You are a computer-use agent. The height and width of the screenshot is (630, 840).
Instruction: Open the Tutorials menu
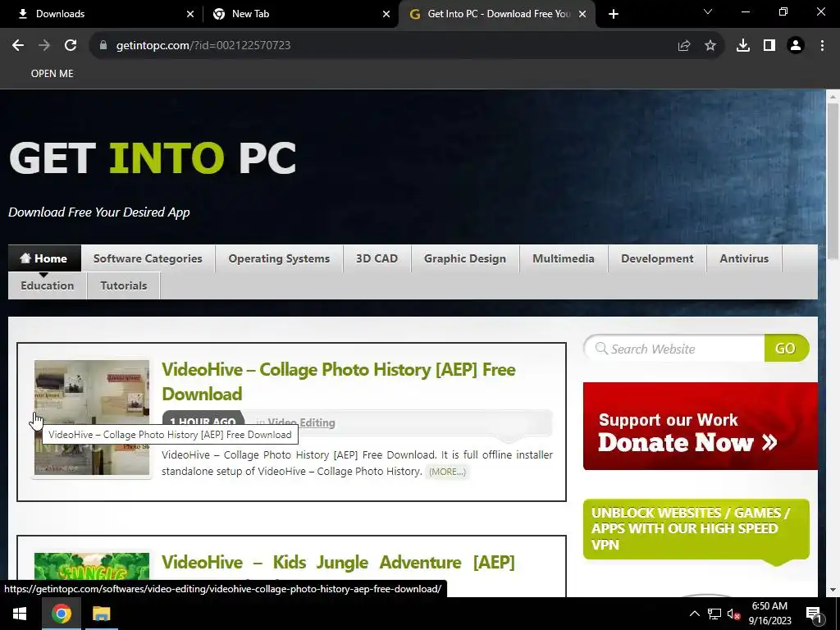click(124, 285)
